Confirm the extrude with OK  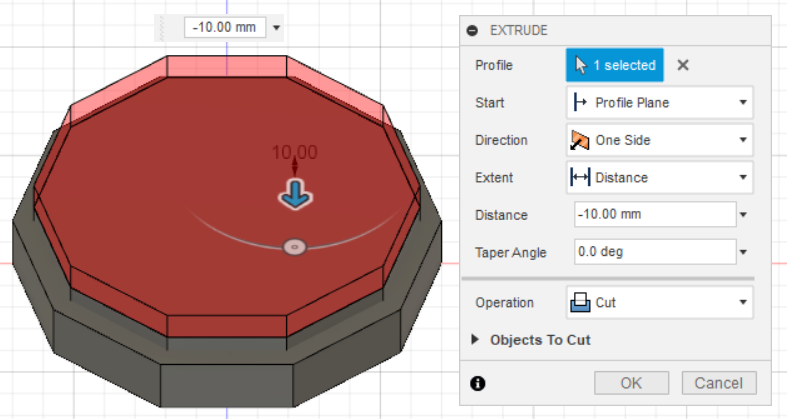pyautogui.click(x=631, y=383)
